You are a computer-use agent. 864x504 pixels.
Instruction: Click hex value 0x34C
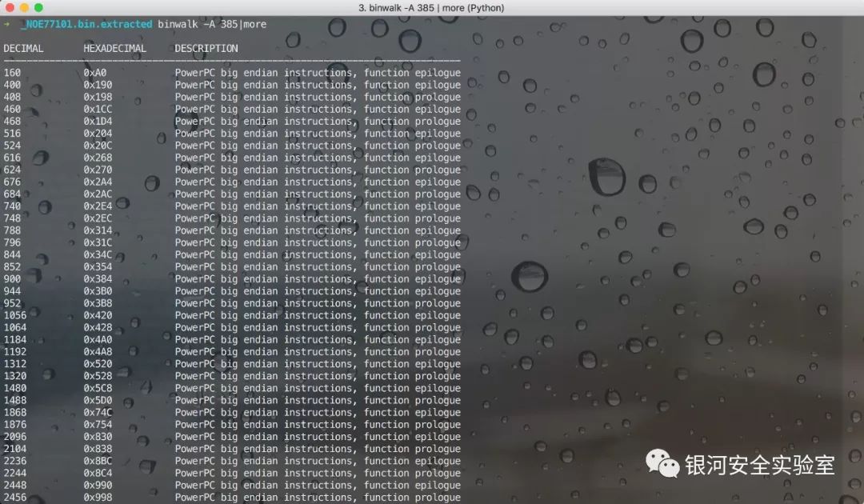point(98,254)
